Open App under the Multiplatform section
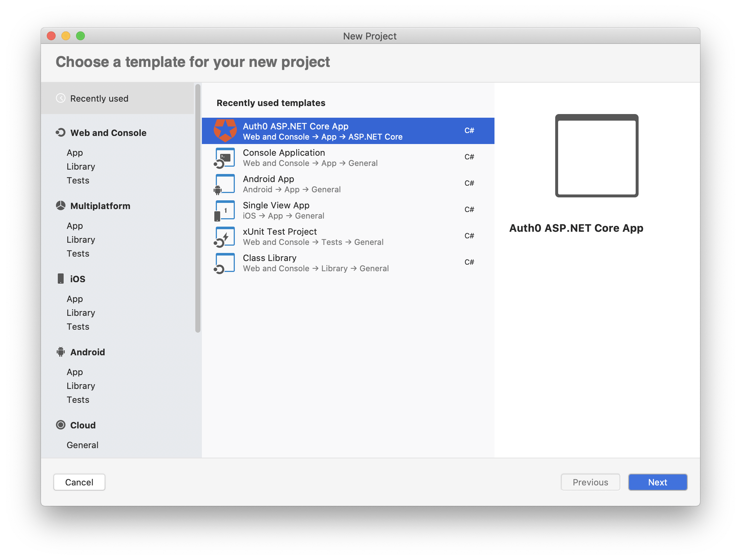The width and height of the screenshot is (741, 560). pyautogui.click(x=75, y=226)
